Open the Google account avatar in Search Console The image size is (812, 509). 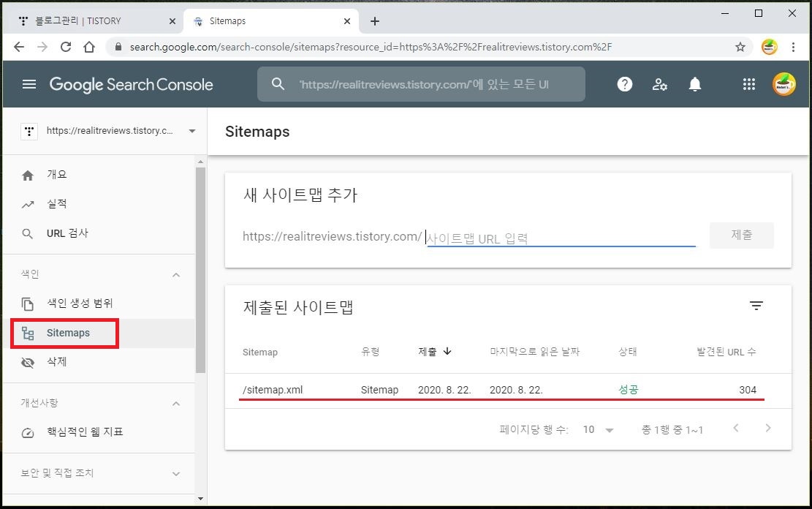coord(784,84)
